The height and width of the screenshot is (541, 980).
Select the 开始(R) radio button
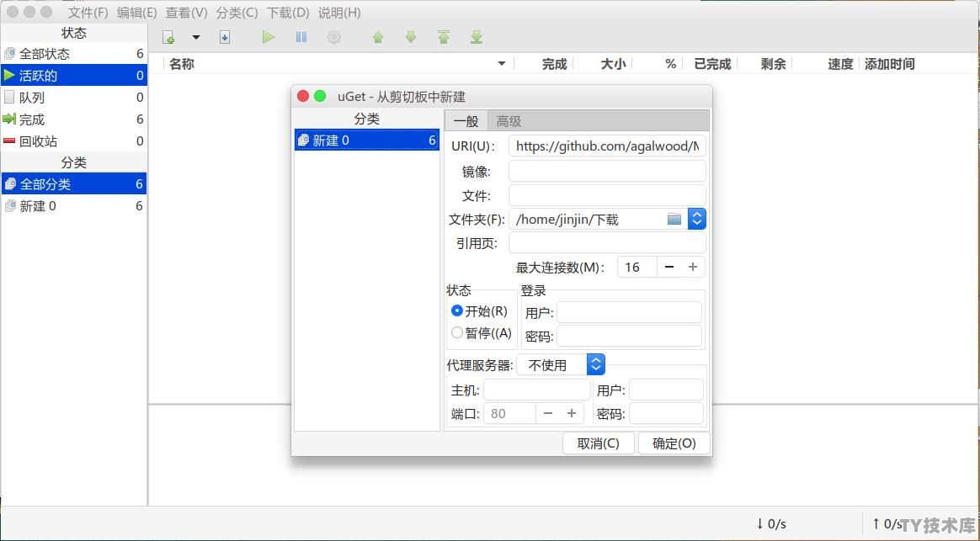pyautogui.click(x=457, y=310)
